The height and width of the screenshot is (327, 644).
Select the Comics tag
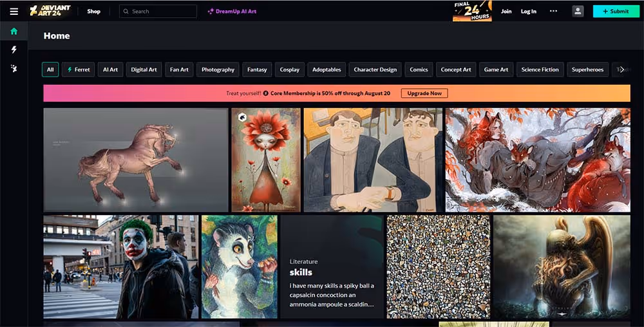[419, 70]
